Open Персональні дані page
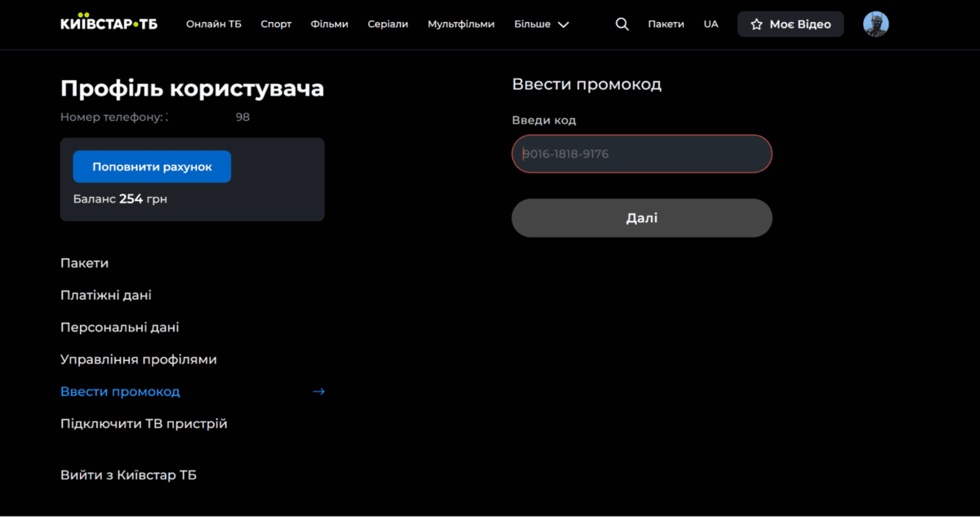This screenshot has height=517, width=980. [x=120, y=328]
